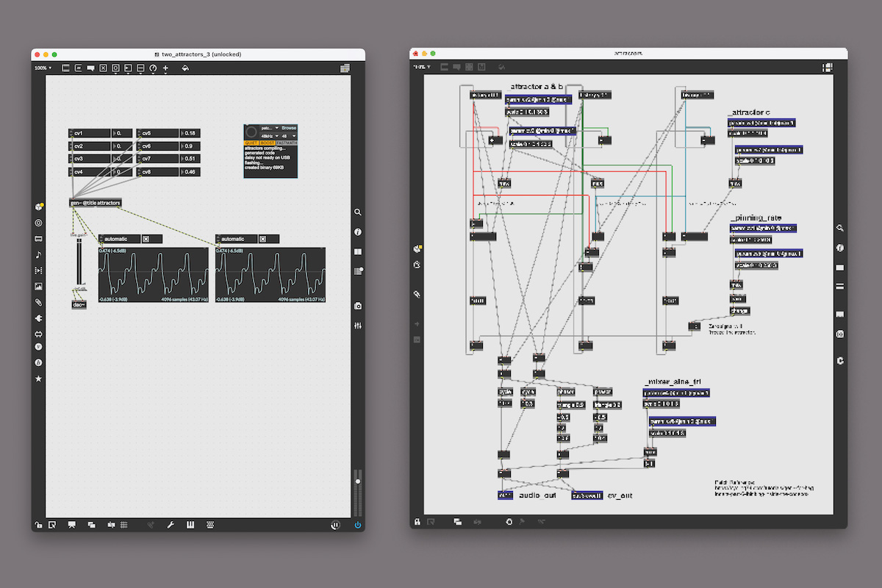Screen dimensions: 882x588
Task: Click the star favorites icon in left sidebar
Action: [x=38, y=379]
